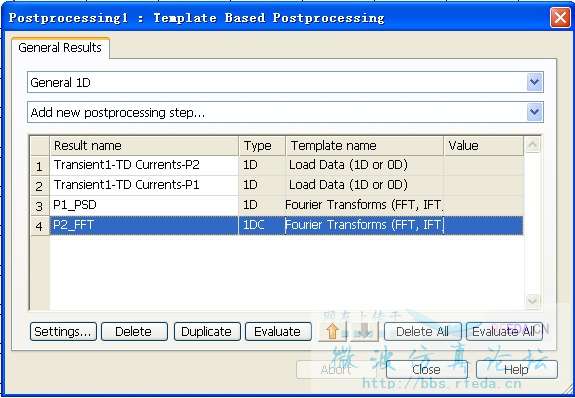
Task: Click the Delete All button
Action: pos(422,332)
